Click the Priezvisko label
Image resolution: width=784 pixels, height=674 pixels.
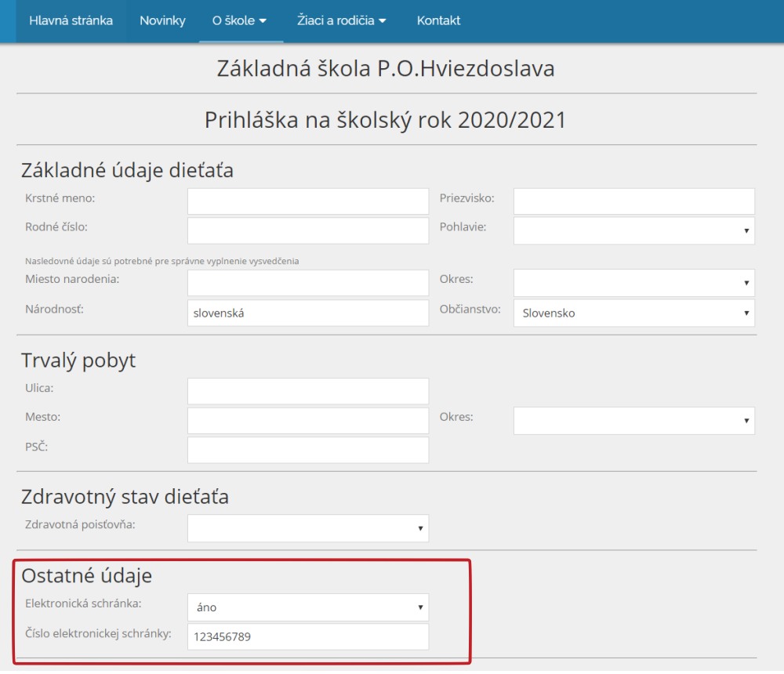click(467, 198)
